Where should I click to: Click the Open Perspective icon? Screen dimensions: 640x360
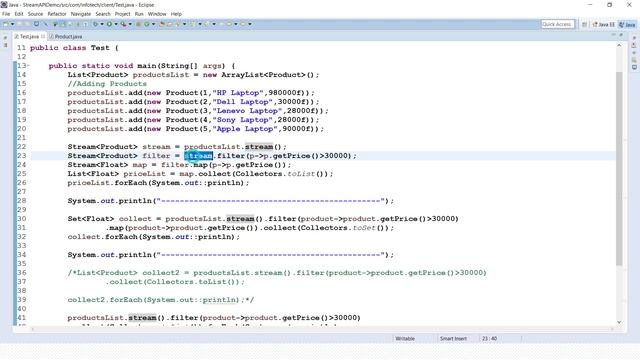click(x=584, y=24)
